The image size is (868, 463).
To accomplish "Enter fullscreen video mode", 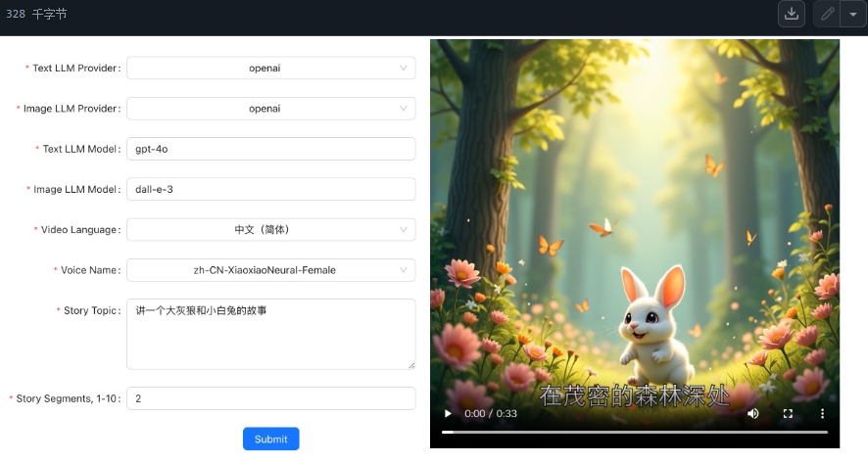I will point(788,413).
